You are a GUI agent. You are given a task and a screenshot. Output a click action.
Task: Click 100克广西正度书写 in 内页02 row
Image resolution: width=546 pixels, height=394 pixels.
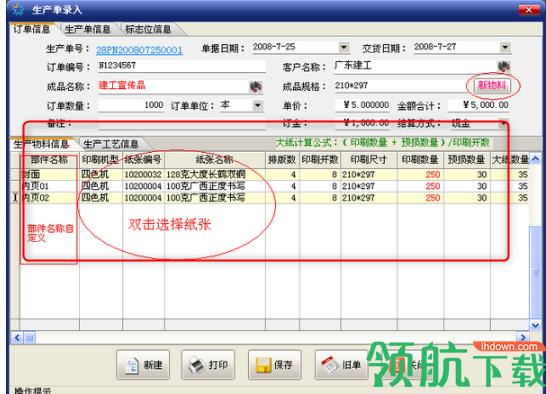215,198
